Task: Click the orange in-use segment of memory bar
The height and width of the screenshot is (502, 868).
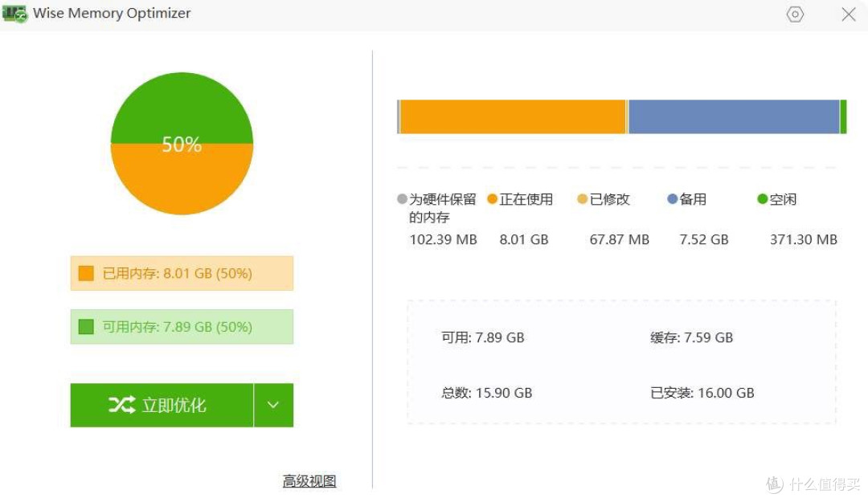Action: [x=513, y=116]
